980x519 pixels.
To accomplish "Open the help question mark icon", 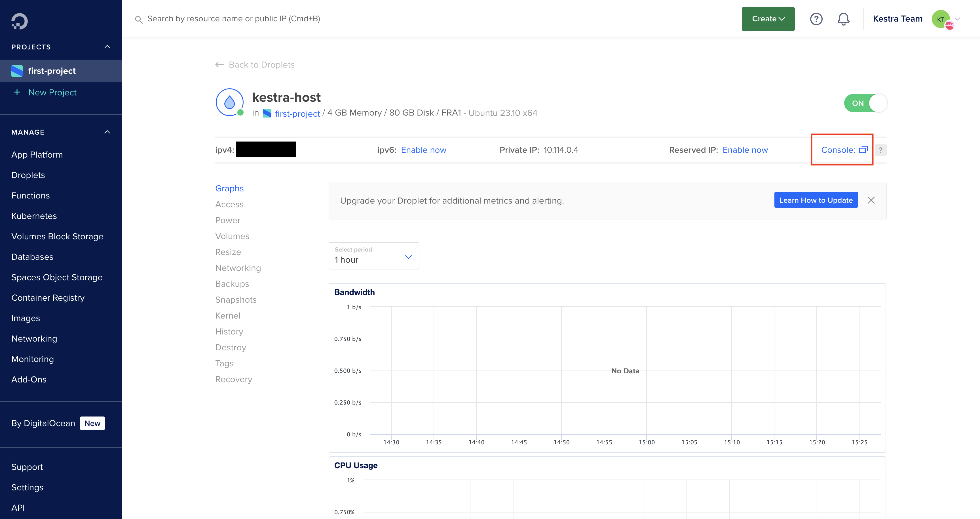I will 816,19.
